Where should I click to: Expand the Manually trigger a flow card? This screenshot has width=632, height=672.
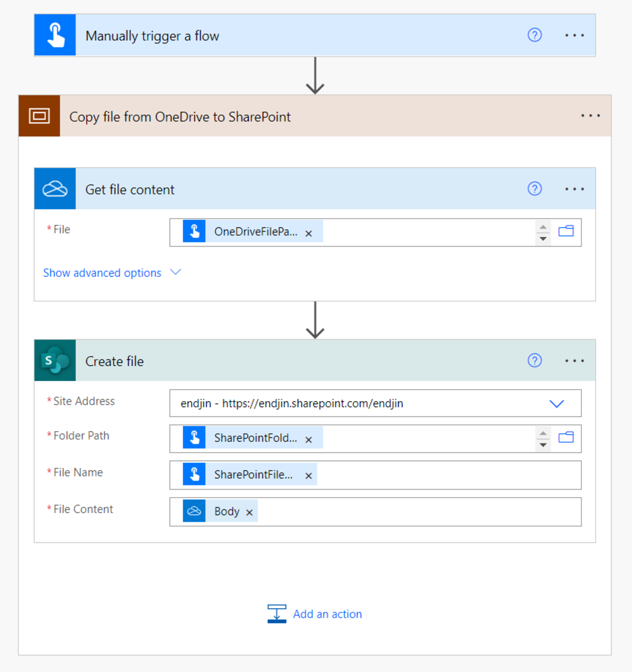click(315, 35)
